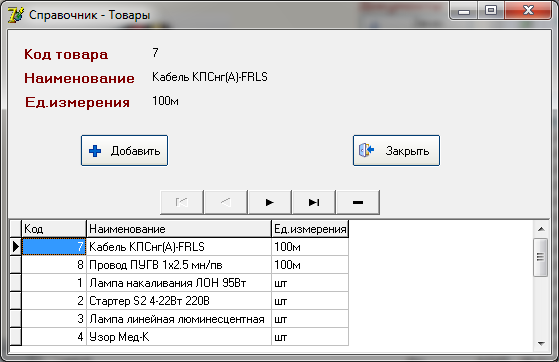The image size is (559, 362).
Task: Select code cell with value 4
Action: click(x=54, y=337)
